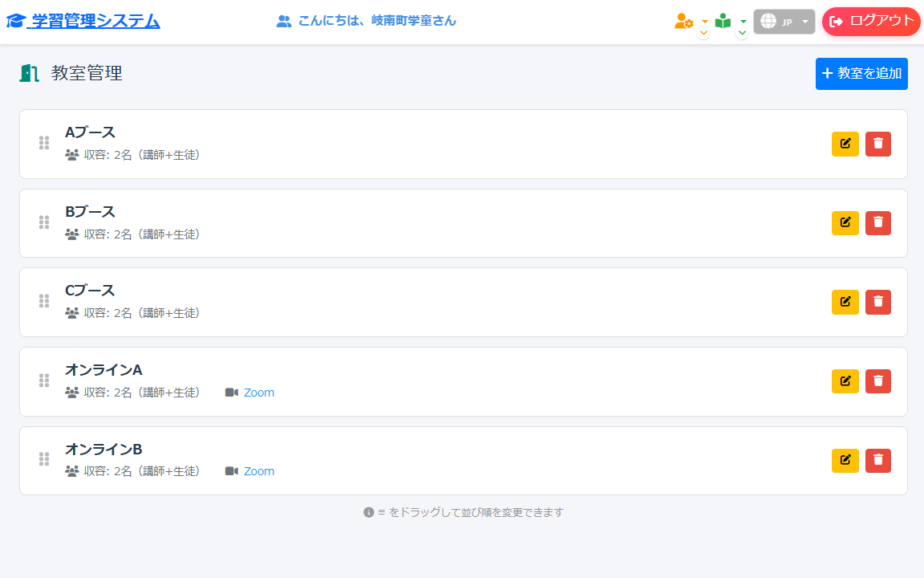Screen dimensions: 924x578
Task: Click the こんにちは、岐南町学童さん greeting
Action: click(377, 21)
